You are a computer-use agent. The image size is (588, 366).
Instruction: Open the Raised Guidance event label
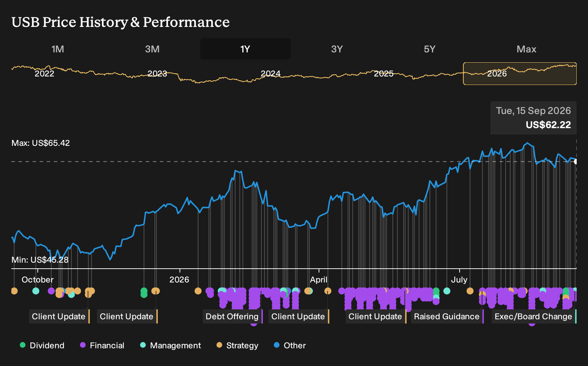pos(447,316)
